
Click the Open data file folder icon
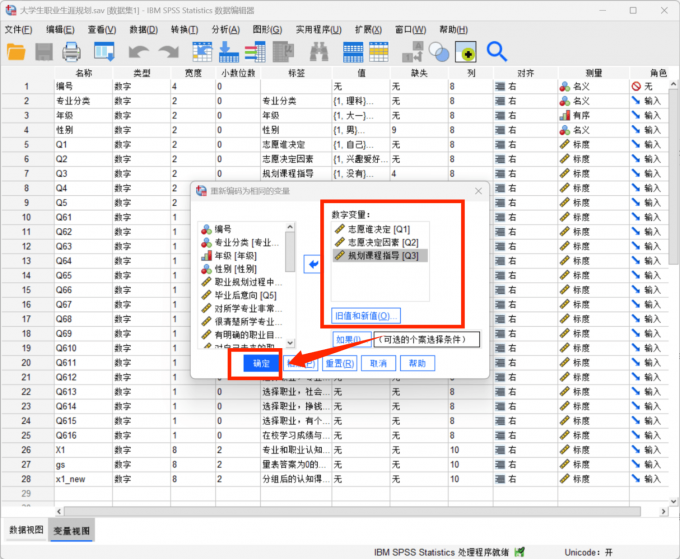[16, 52]
